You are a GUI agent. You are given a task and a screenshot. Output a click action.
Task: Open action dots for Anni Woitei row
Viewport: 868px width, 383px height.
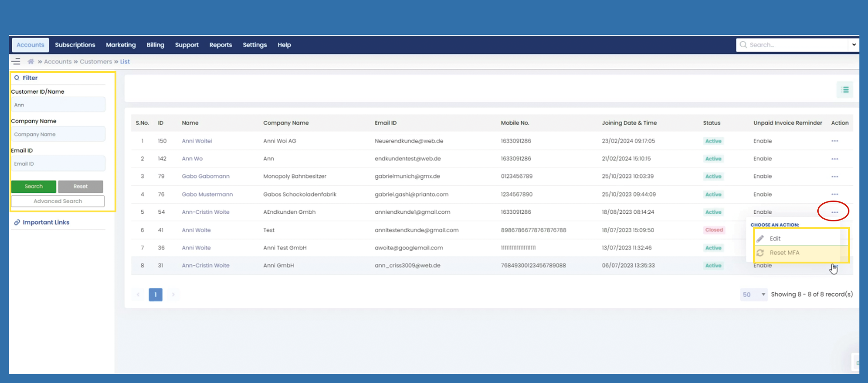point(834,141)
